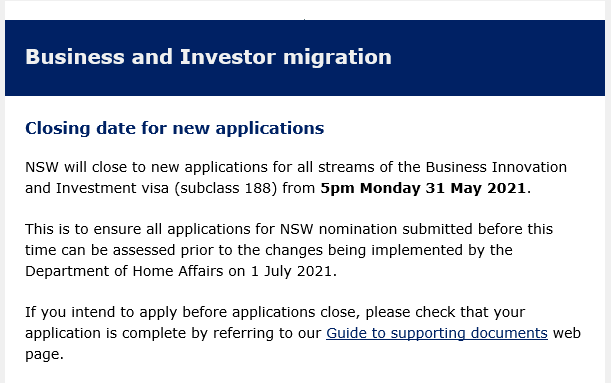Open the Guide to supporting documents link
Image resolution: width=611 pixels, height=383 pixels.
(x=437, y=334)
